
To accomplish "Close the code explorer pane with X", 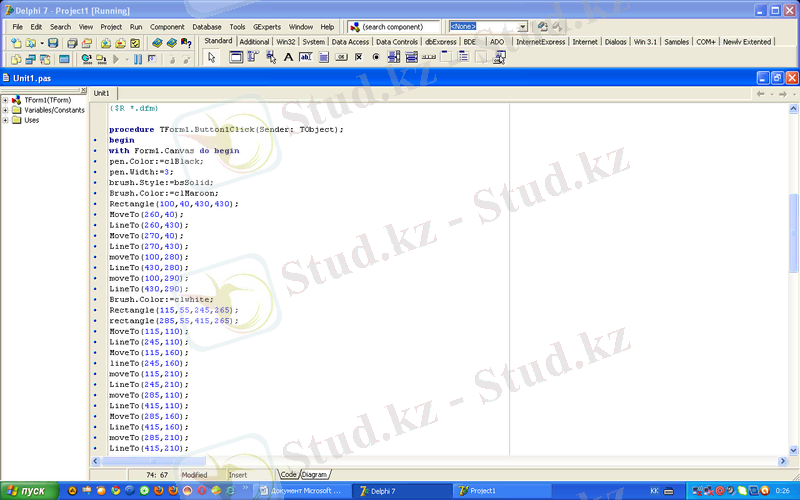I will [84, 90].
